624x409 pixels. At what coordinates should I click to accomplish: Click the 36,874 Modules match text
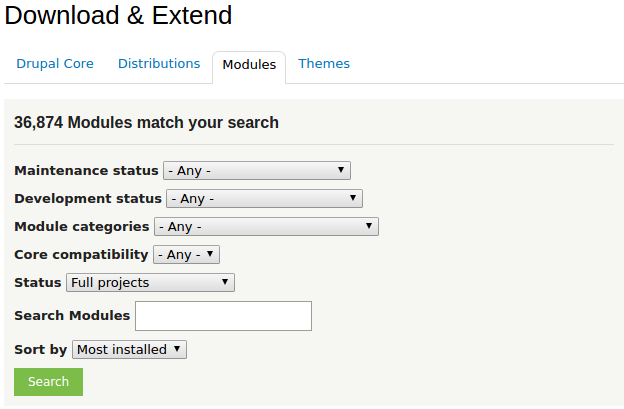146,123
